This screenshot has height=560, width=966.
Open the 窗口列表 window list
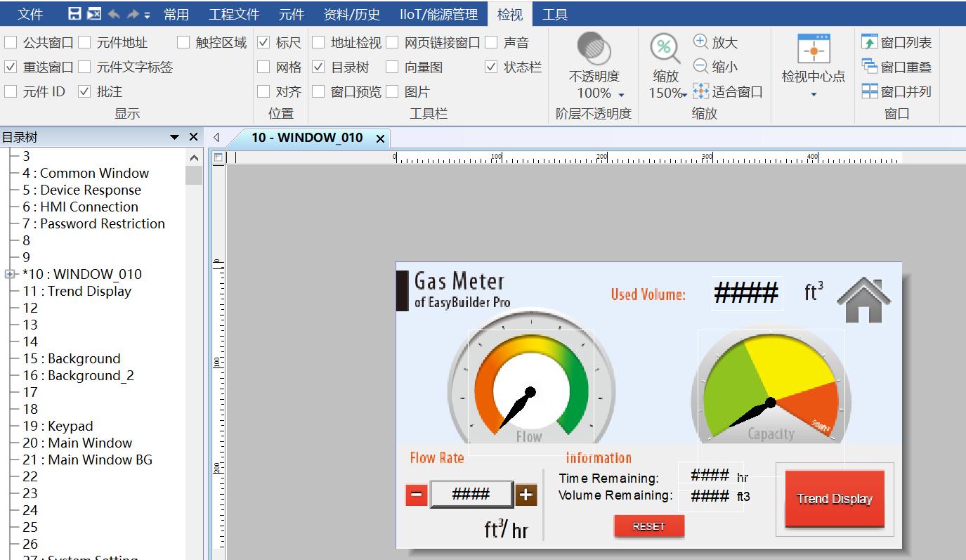(896, 43)
